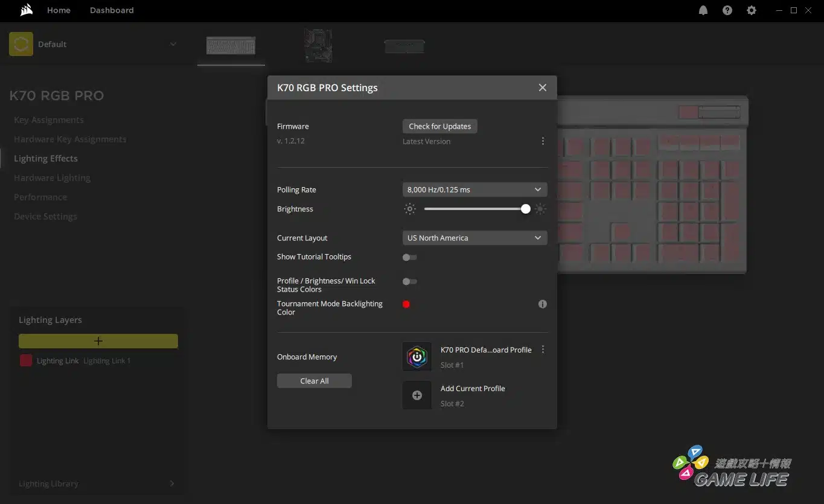Expand the Default profile dropdown

(173, 44)
